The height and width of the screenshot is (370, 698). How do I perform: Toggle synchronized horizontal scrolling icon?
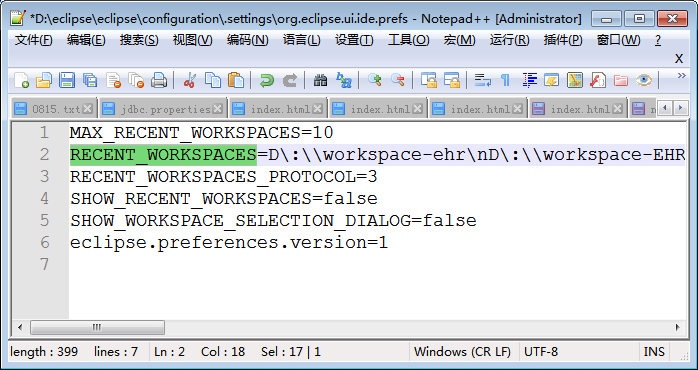pos(452,81)
